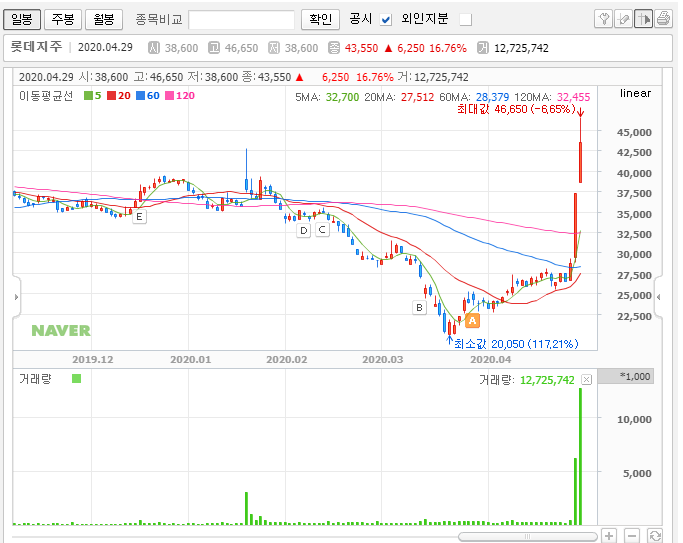The image size is (683, 543).
Task: Click the disclosure marker E
Action: [139, 216]
